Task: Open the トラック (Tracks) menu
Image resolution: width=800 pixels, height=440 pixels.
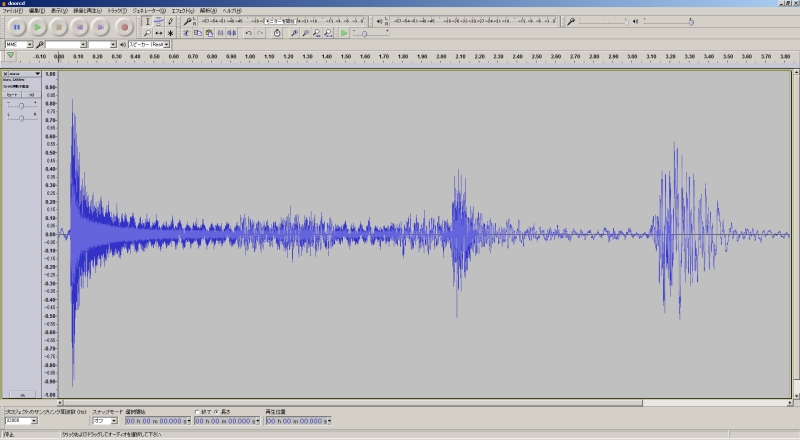Action: (117, 10)
